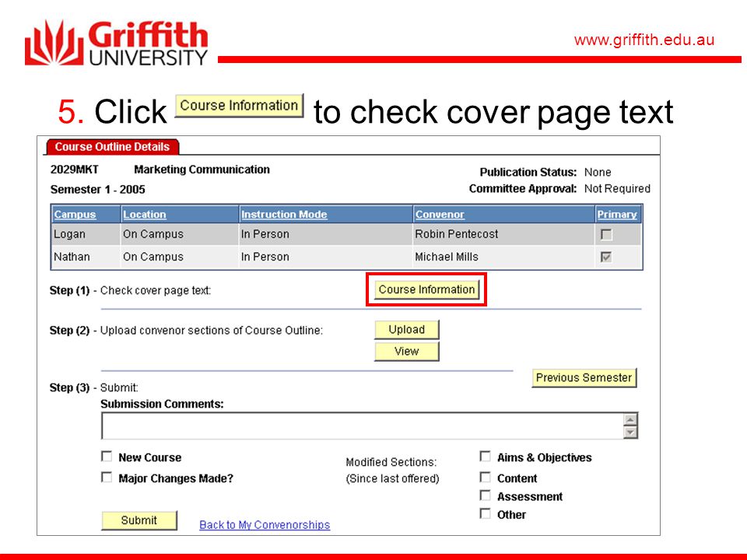Toggle Primary checkbox for Michael Mills
Image resolution: width=747 pixels, height=560 pixels.
[x=606, y=257]
